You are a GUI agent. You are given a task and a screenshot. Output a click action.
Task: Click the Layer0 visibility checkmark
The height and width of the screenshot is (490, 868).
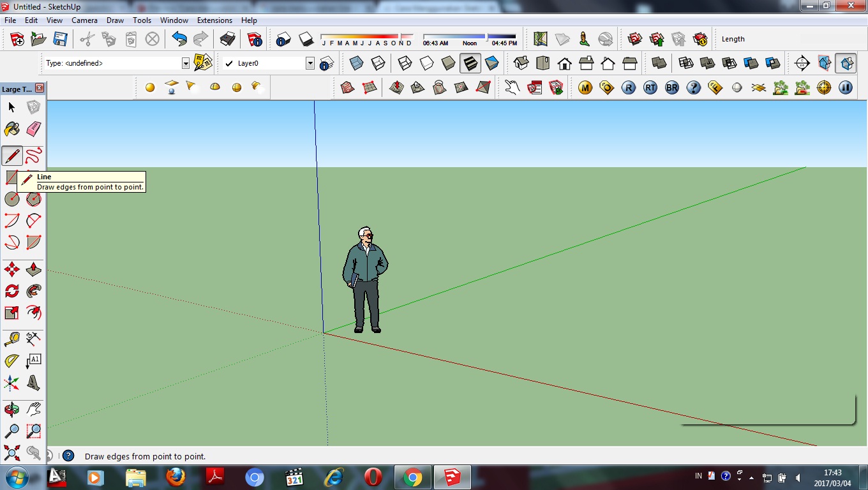228,63
